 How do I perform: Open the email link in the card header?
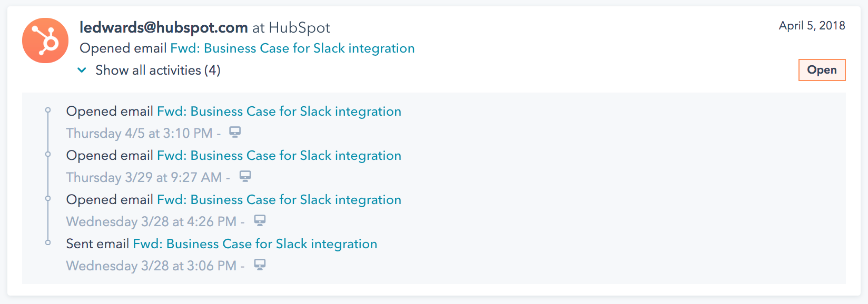[292, 48]
